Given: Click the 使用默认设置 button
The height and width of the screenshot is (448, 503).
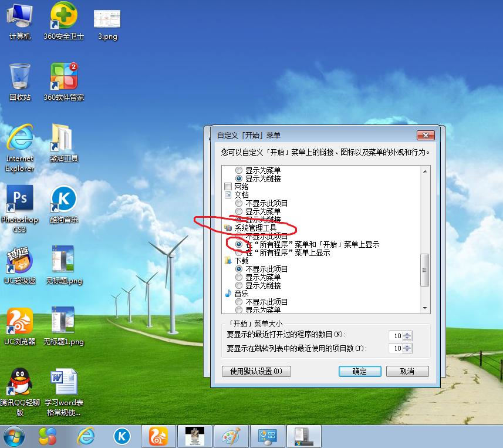Looking at the screenshot, I should (257, 371).
